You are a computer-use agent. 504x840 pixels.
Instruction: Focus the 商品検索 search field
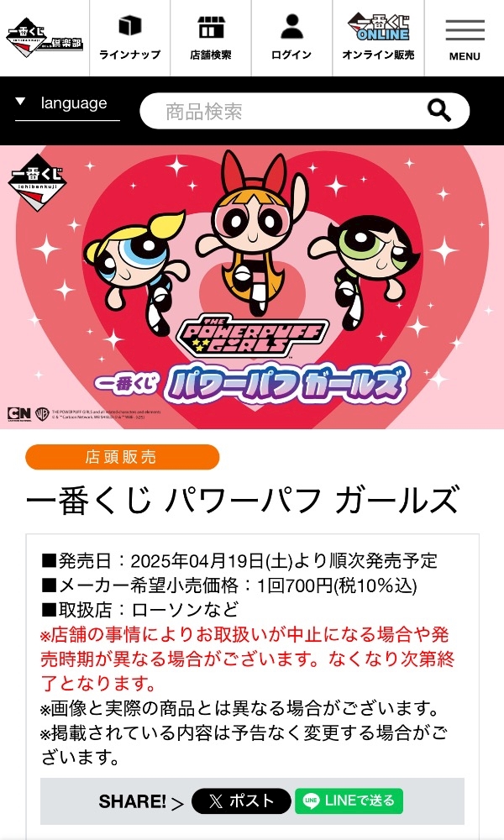pos(304,111)
